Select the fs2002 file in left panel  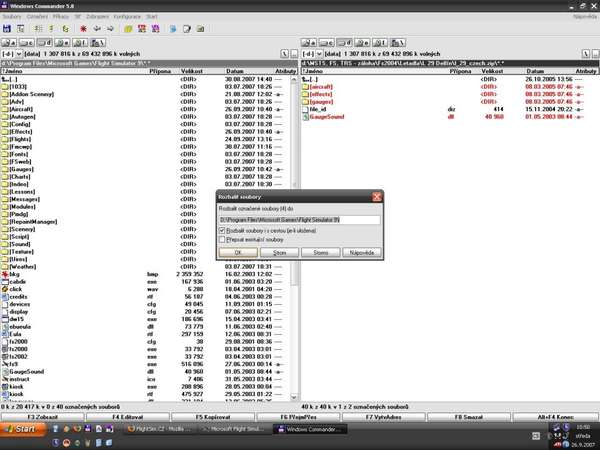click(146, 357)
